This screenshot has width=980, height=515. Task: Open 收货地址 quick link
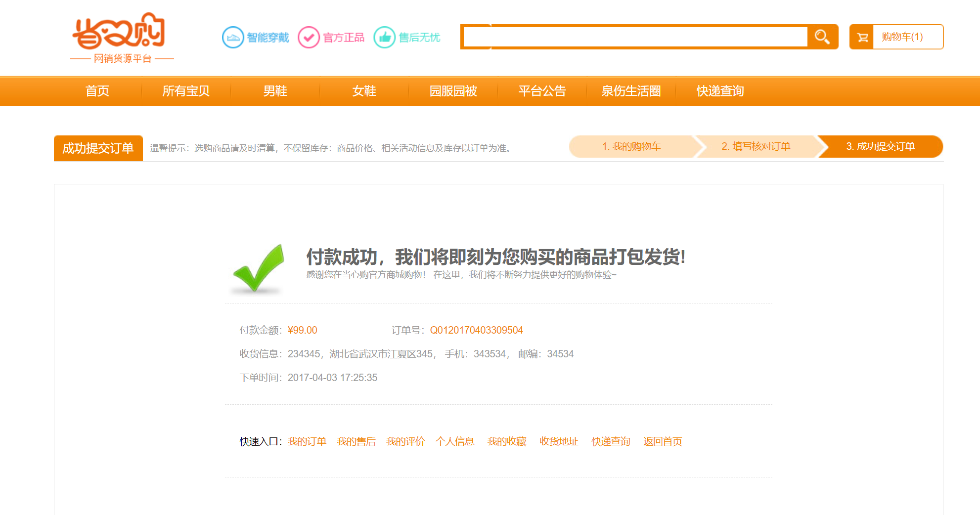pos(559,441)
